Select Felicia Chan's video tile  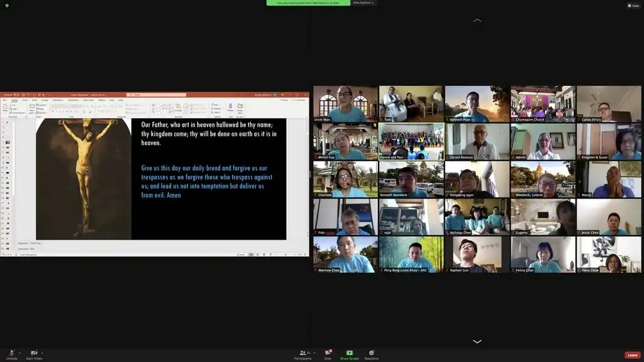543,255
